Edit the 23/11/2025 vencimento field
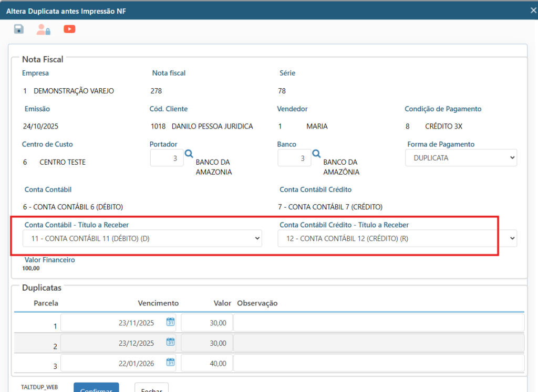Screen dimensions: 538x392 113,323
